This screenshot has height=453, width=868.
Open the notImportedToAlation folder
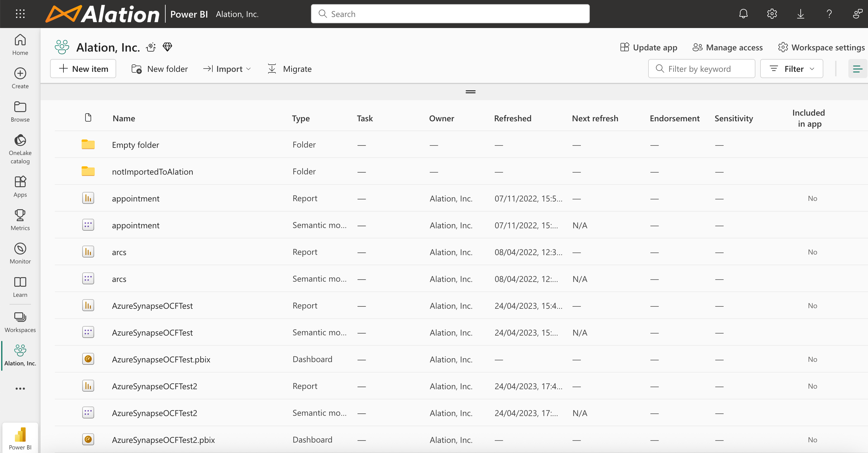point(152,172)
